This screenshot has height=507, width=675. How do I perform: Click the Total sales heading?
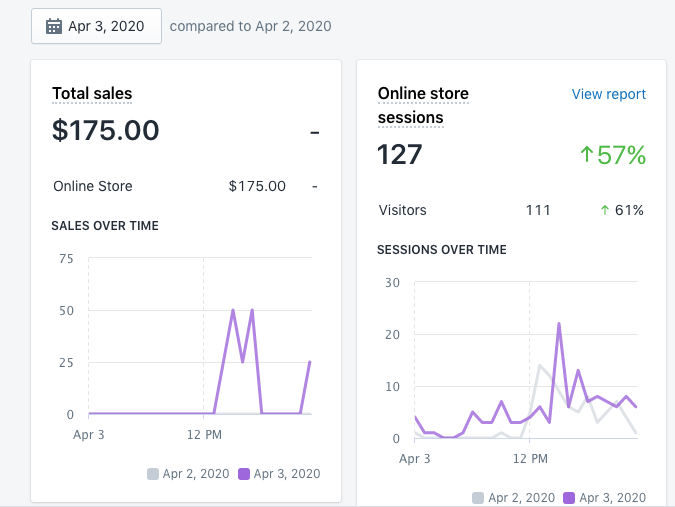pos(92,93)
